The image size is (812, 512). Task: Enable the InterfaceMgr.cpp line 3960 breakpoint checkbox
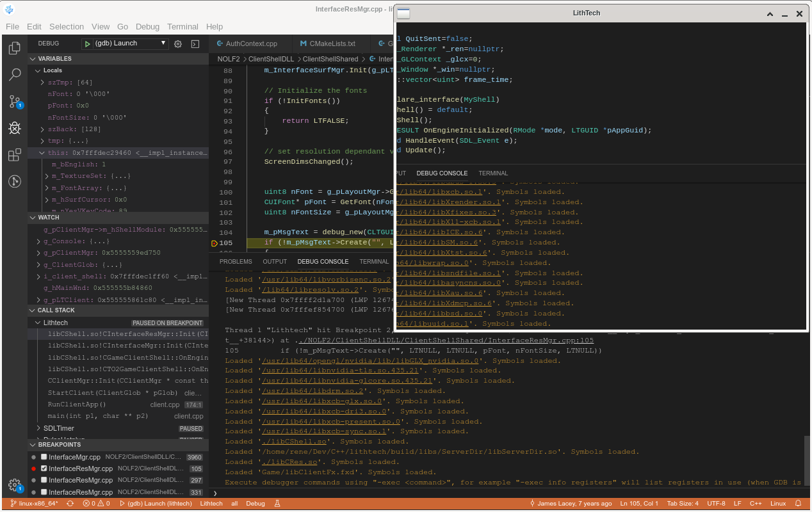[44, 457]
